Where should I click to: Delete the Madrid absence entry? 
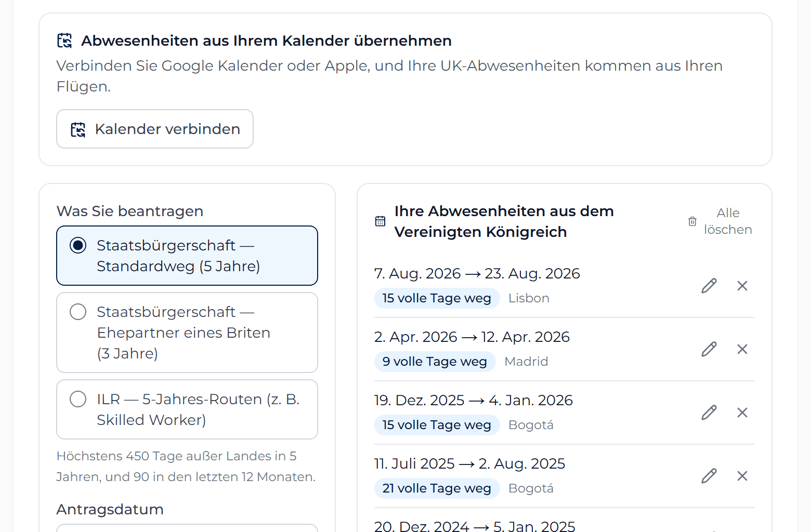pos(742,349)
